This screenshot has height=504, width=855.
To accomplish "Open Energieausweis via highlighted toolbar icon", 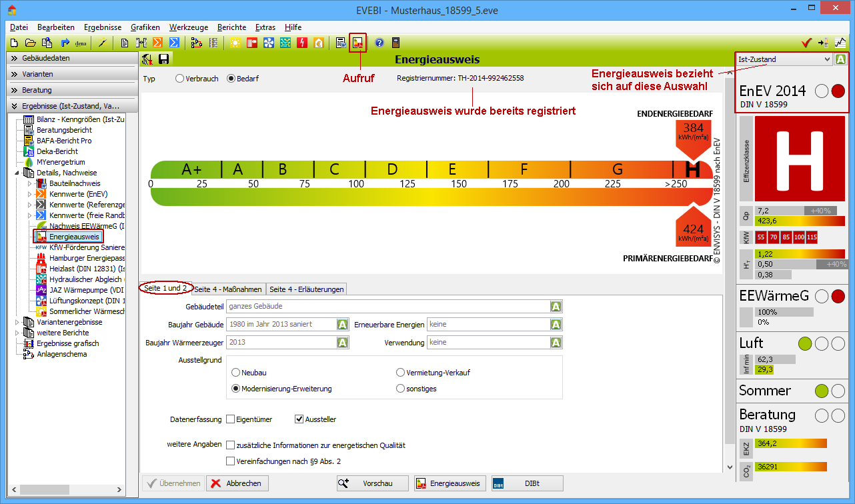I will [358, 43].
